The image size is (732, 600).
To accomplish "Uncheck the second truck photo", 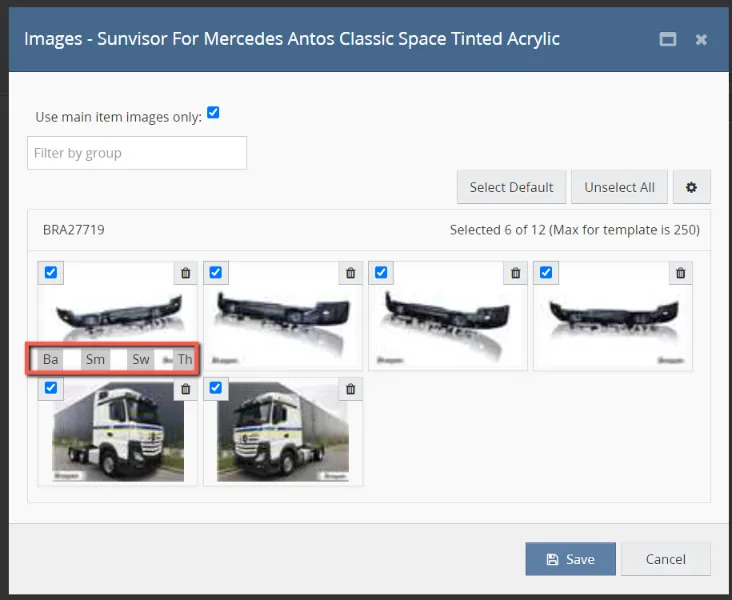I will point(216,388).
